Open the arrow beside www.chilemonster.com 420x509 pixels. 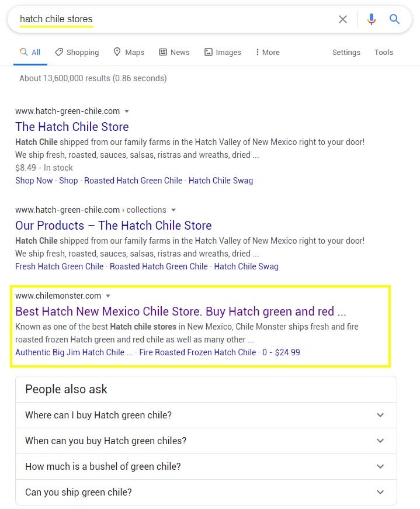tap(108, 296)
